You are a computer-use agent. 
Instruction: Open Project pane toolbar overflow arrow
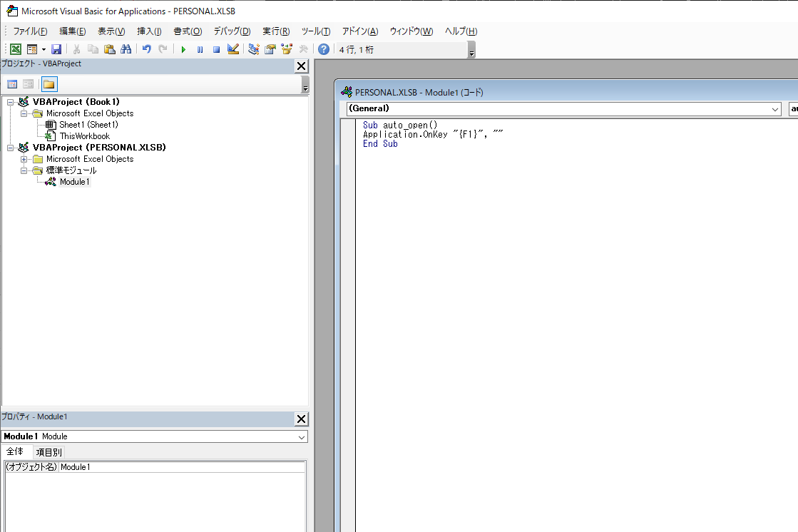tap(305, 85)
